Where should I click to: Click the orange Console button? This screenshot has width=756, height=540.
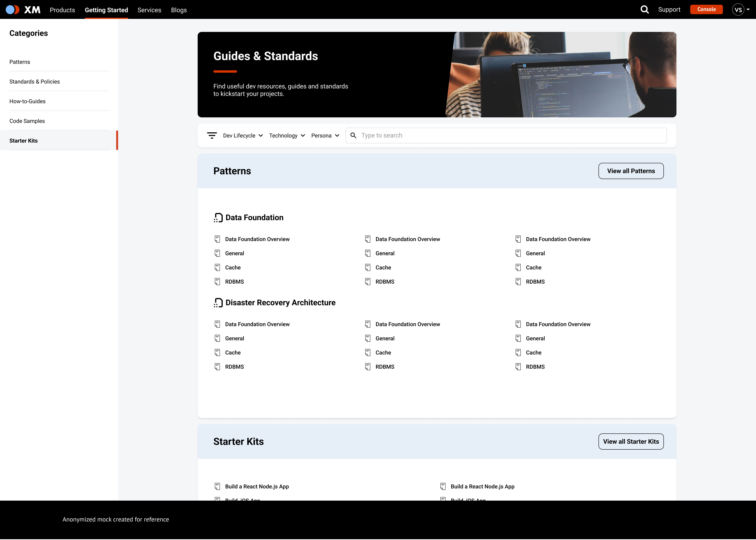[707, 9]
